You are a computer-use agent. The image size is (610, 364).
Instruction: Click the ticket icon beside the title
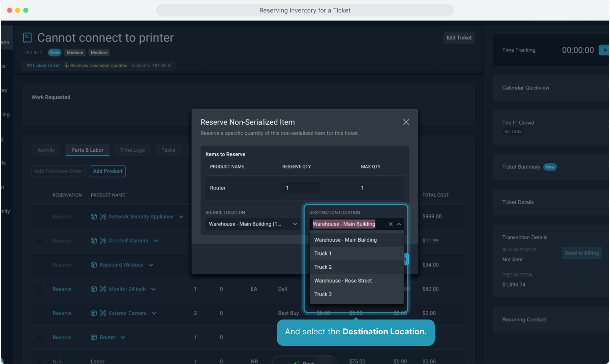coord(27,38)
